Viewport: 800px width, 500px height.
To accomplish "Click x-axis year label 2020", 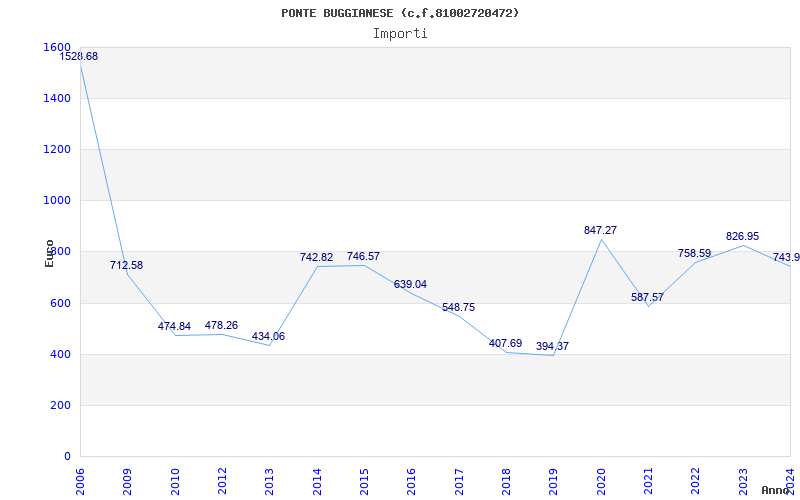I will coord(601,482).
